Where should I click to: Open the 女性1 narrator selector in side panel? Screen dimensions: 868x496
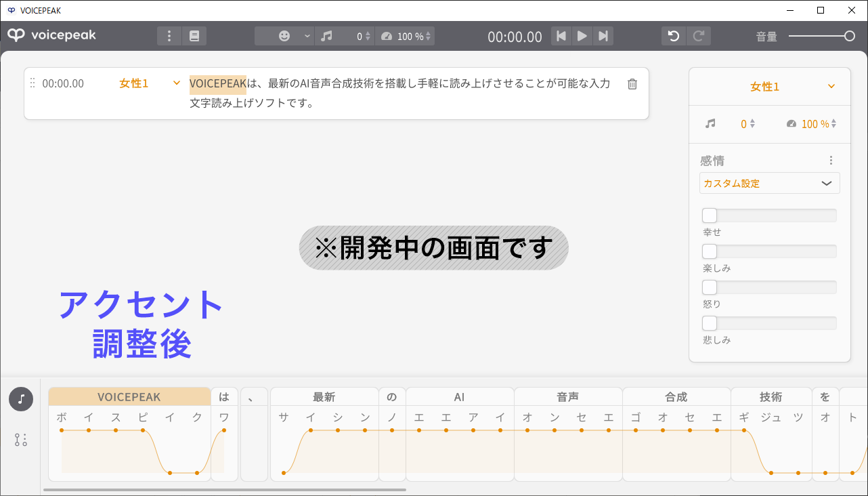769,86
